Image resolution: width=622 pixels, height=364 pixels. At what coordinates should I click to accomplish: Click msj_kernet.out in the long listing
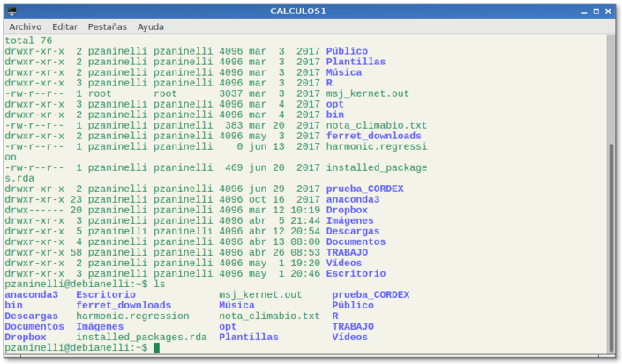pyautogui.click(x=367, y=93)
